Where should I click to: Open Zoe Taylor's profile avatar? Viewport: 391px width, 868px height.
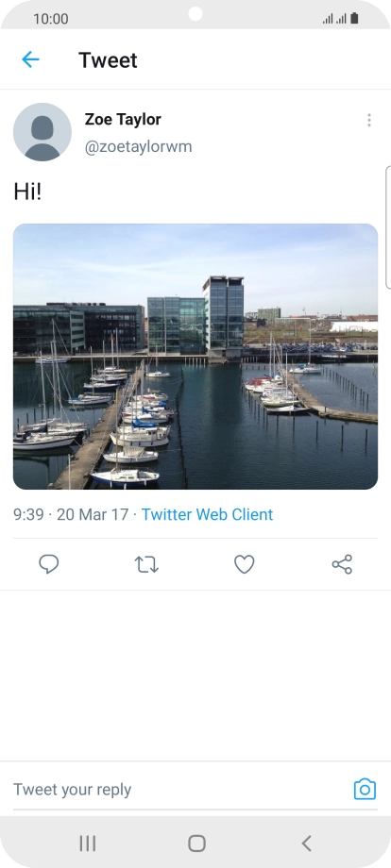click(42, 132)
